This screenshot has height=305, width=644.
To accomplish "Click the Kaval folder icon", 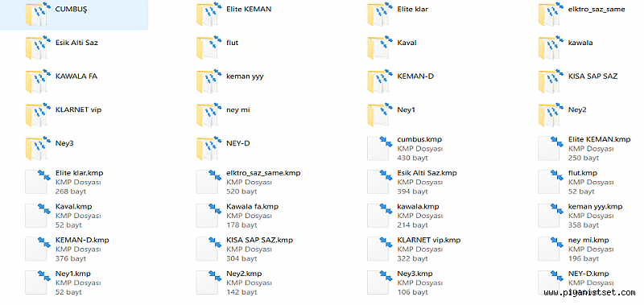I will pyautogui.click(x=380, y=48).
